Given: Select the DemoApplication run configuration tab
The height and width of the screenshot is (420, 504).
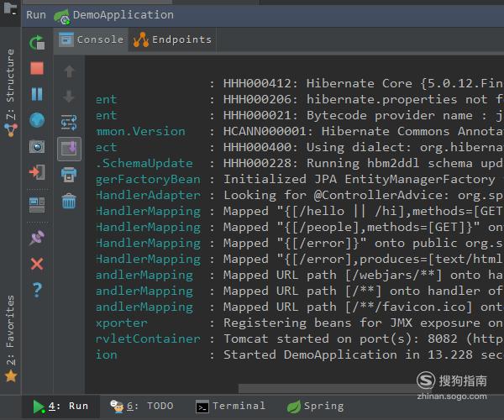Looking at the screenshot, I should (x=113, y=15).
